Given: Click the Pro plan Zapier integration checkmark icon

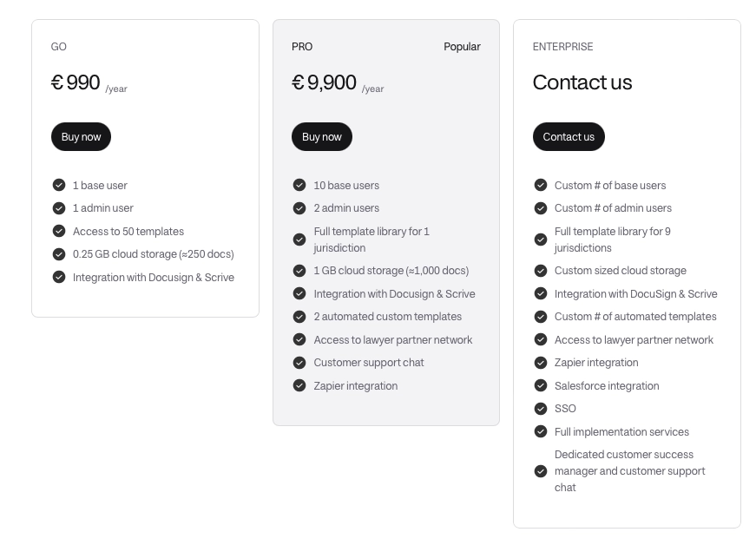Looking at the screenshot, I should [299, 385].
